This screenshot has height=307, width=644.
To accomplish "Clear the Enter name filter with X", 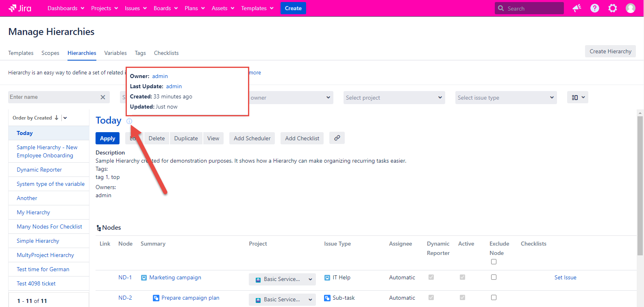I will [103, 97].
